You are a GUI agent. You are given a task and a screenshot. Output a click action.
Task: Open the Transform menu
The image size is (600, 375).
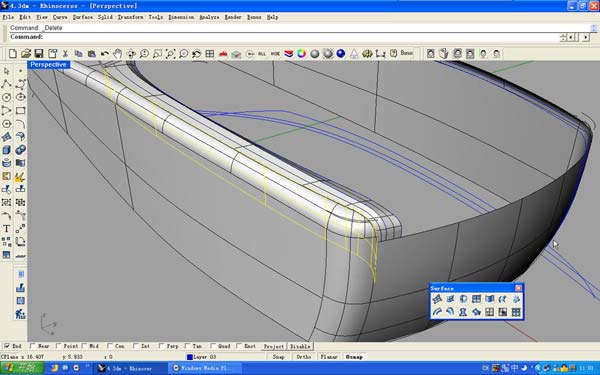[x=130, y=17]
